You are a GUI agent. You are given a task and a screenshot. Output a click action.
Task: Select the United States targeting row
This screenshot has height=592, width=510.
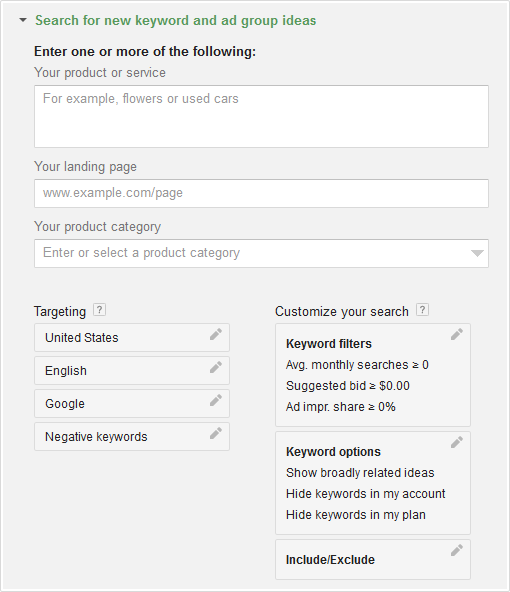[132, 338]
